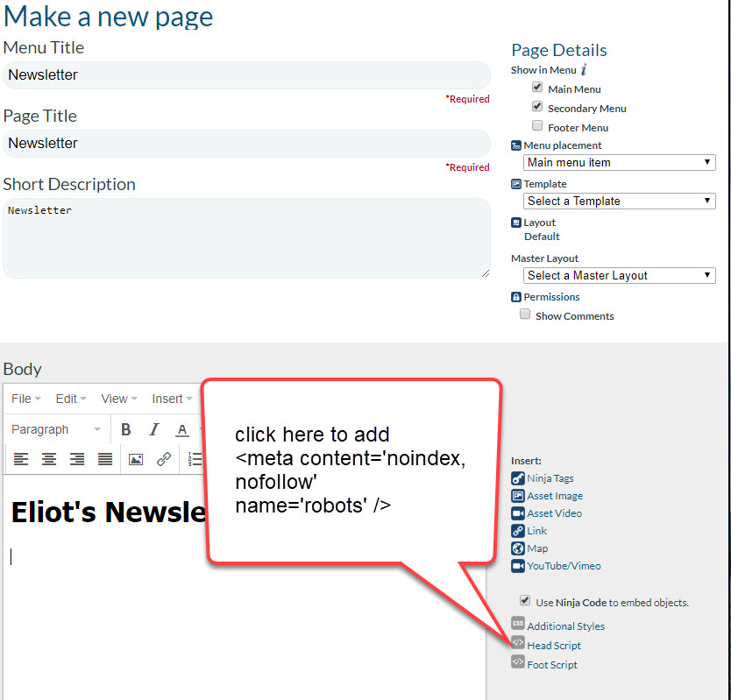Click the Short Description resize handle
731x700 pixels.
pyautogui.click(x=486, y=273)
